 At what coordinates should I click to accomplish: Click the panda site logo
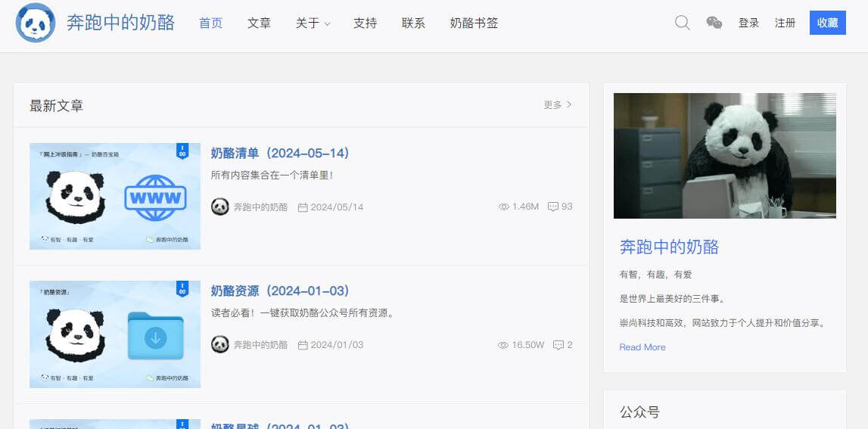pos(36,23)
